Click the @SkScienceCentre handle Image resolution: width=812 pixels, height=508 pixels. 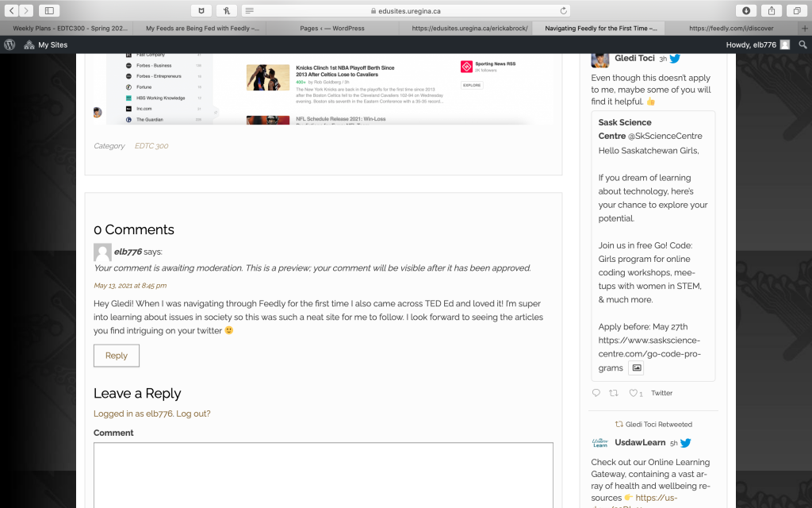[665, 136]
